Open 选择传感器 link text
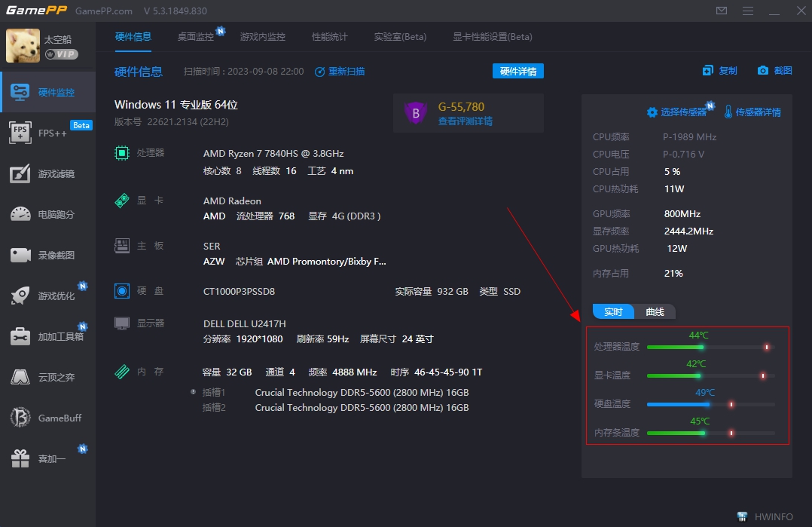 684,112
